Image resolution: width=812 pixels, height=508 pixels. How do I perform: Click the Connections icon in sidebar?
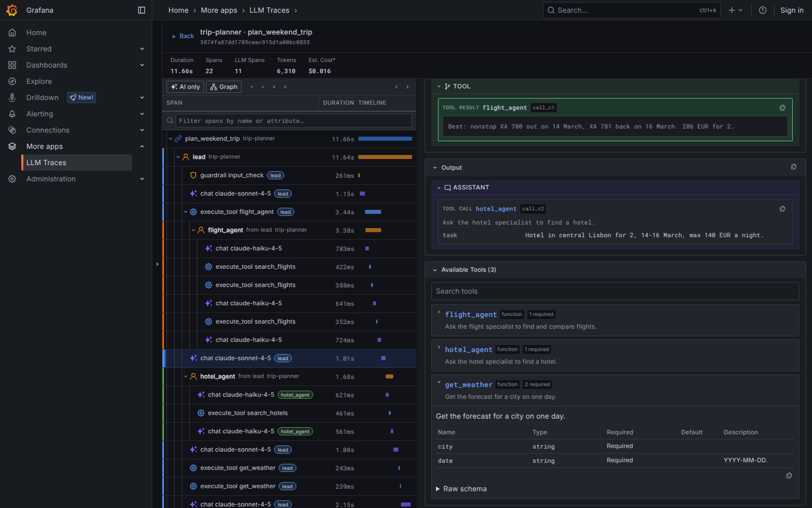pos(12,130)
